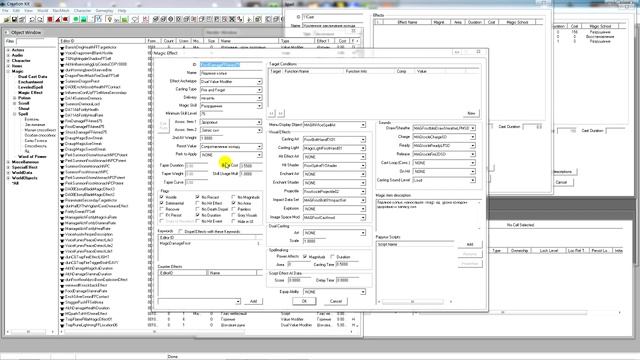640x360 pixels.
Task: Uncheck the Detrimental flag
Action: point(162,203)
